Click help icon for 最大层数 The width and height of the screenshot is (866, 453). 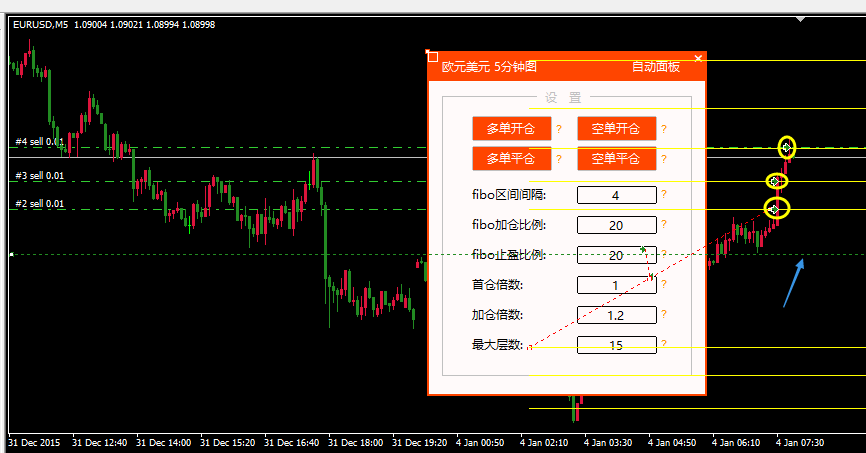[x=664, y=344]
